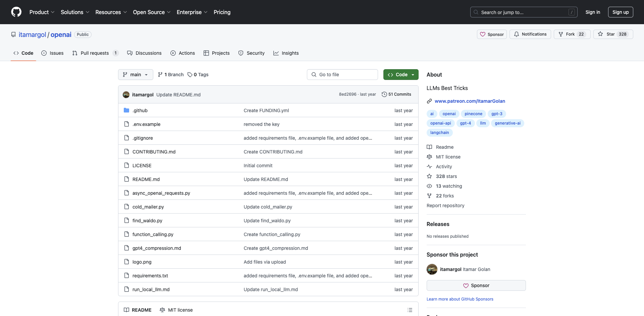The width and height of the screenshot is (644, 316).
Task: Switch to the Actions tab
Action: click(182, 53)
